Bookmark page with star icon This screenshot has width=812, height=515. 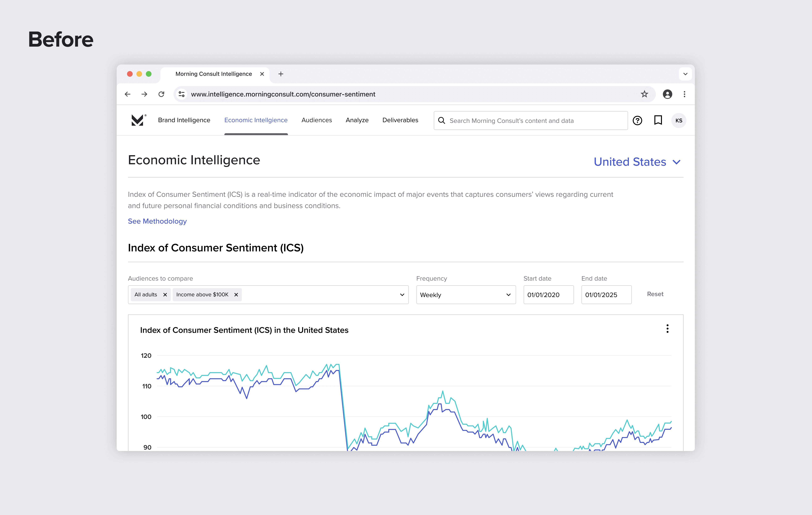644,94
